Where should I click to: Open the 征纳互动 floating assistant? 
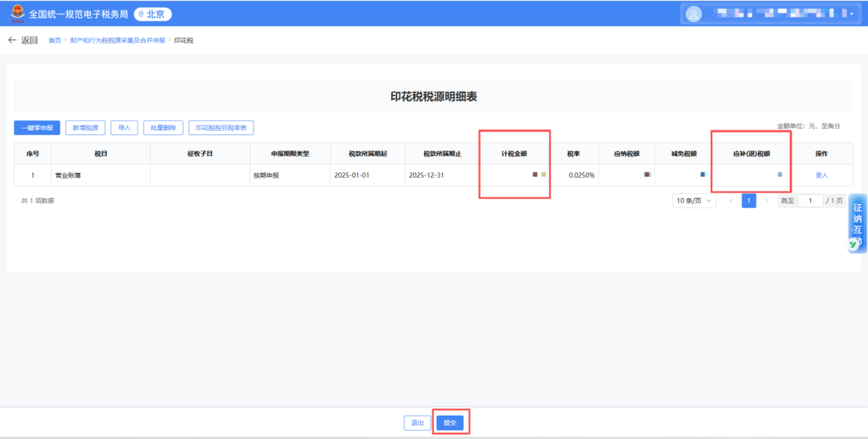(857, 224)
